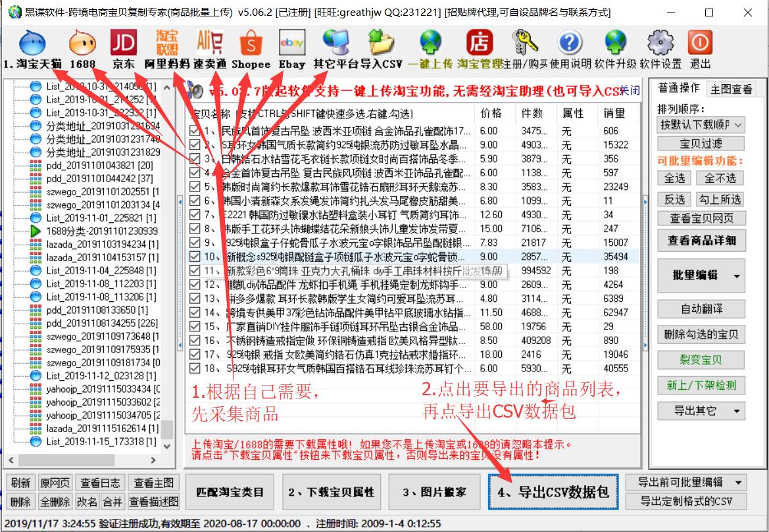Image resolution: width=769 pixels, height=532 pixels.
Task: Switch to the 普通操作 tab
Action: pyautogui.click(x=679, y=87)
